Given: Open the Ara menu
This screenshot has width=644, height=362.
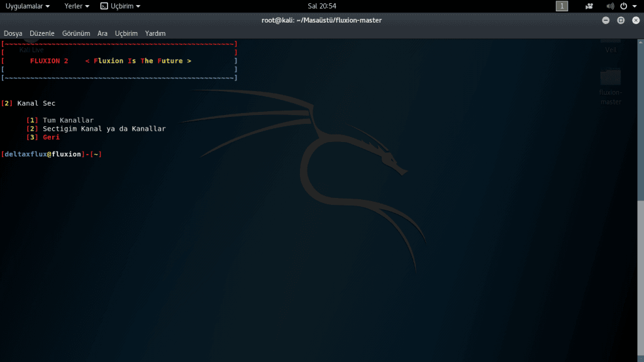Looking at the screenshot, I should click(103, 33).
